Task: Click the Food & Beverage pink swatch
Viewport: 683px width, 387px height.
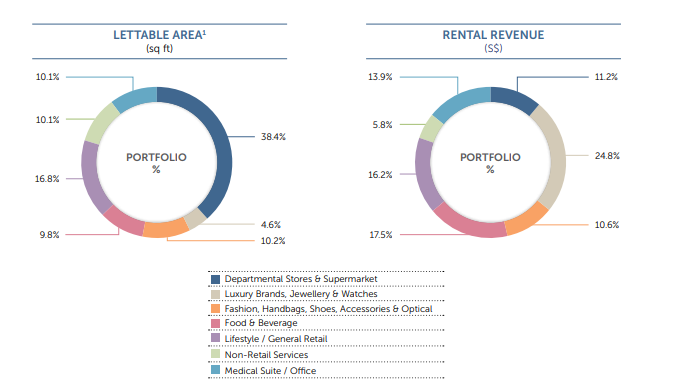Action: 215,323
